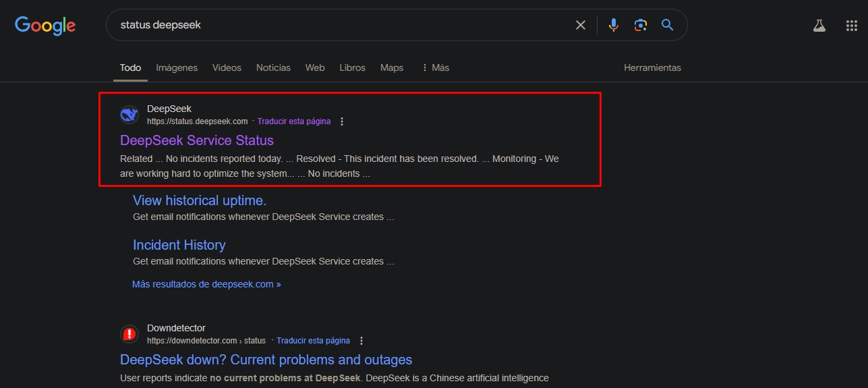Viewport: 868px width, 388px height.
Task: Click 'Traducir esta página' for Downdetector result
Action: pos(313,341)
